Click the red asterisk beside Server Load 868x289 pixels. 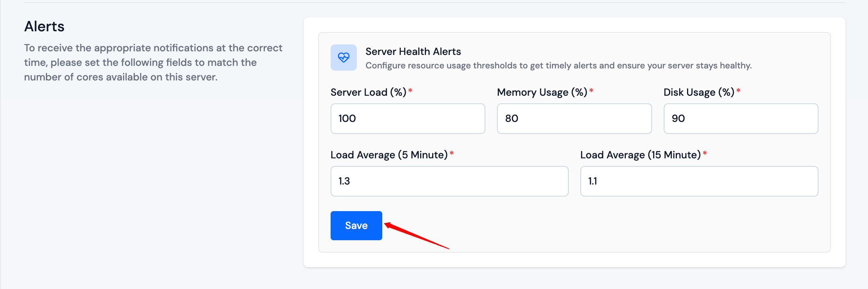(410, 91)
